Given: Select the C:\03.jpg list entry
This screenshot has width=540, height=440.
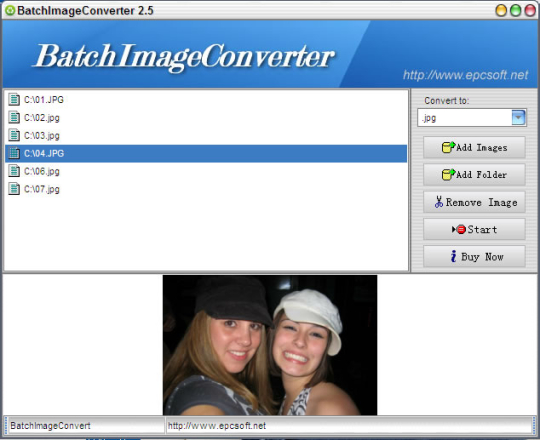Looking at the screenshot, I should coord(206,135).
